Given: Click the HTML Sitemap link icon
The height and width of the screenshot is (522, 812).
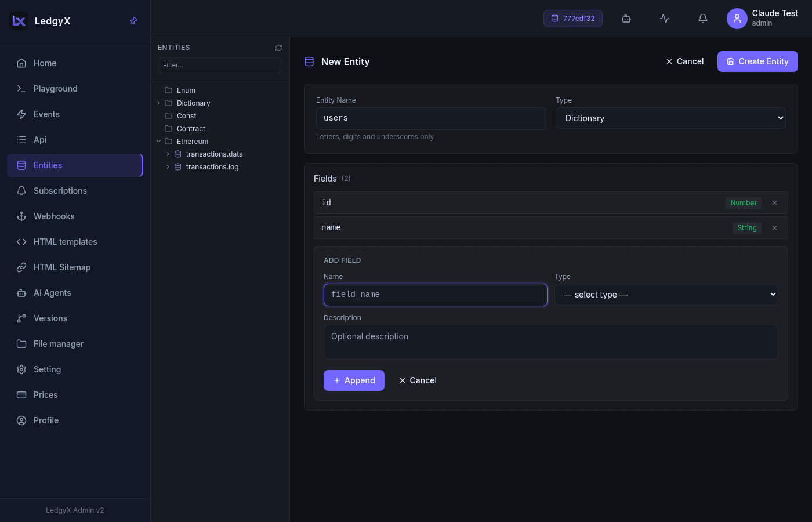Looking at the screenshot, I should tap(21, 267).
